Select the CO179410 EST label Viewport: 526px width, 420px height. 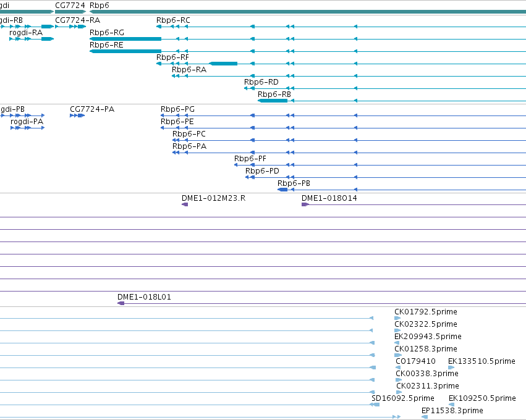tap(415, 361)
